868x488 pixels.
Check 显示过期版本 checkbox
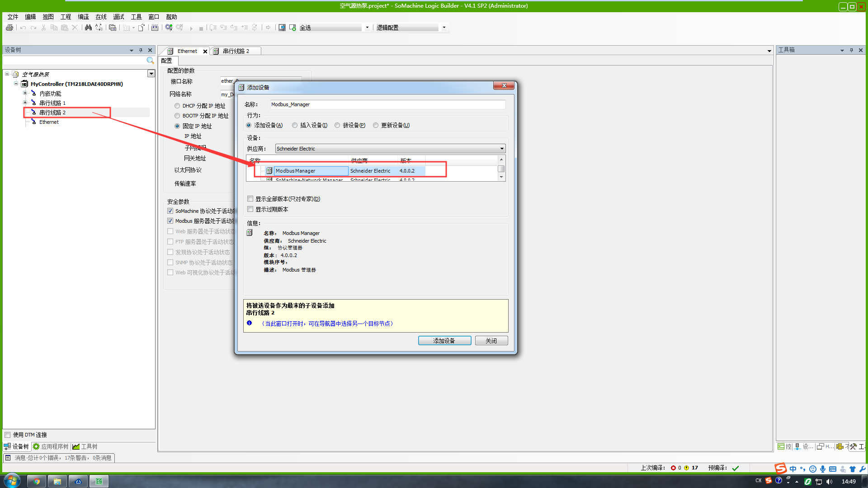click(250, 209)
